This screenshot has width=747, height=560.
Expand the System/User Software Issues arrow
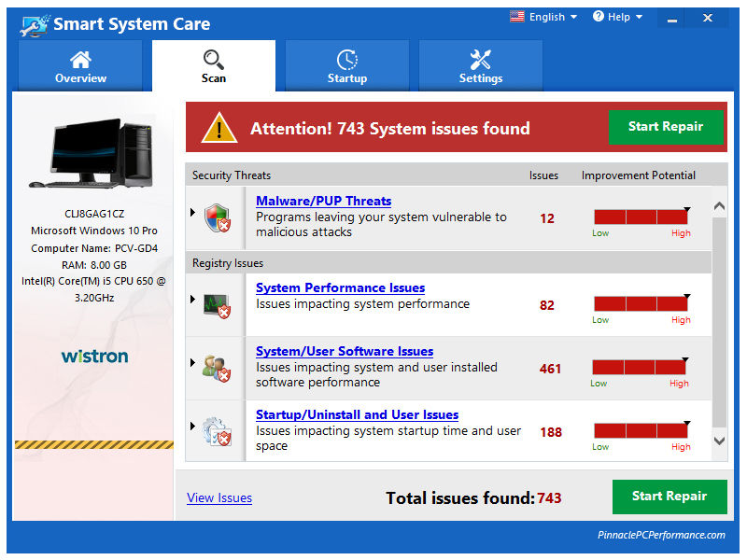(x=193, y=363)
